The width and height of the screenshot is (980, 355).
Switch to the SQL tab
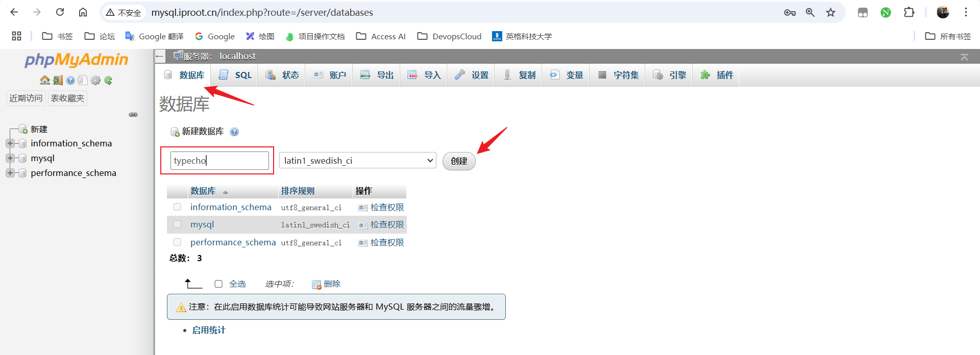coord(235,75)
